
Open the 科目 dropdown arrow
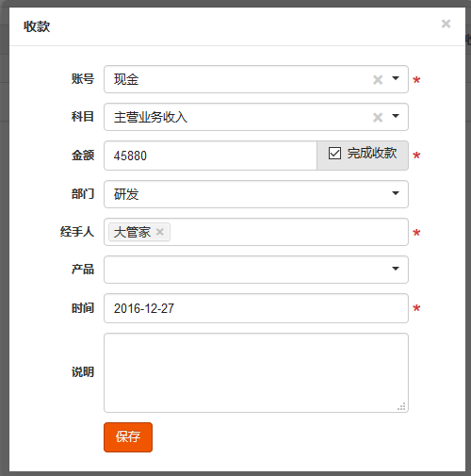click(396, 116)
